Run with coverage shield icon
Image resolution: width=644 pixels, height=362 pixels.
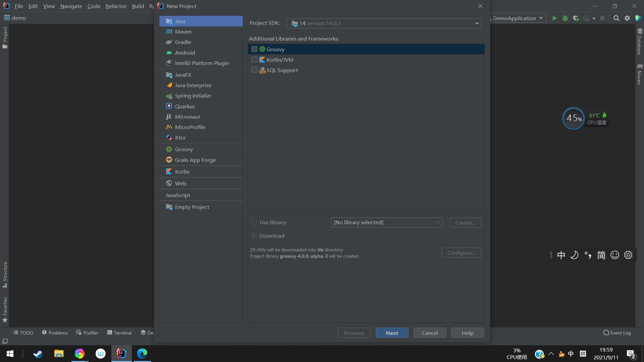tap(576, 18)
